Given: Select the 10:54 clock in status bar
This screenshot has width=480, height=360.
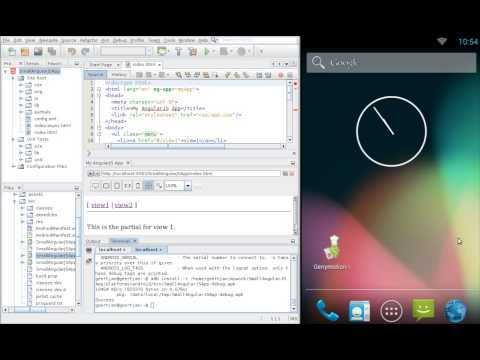Looking at the screenshot, I should [x=468, y=41].
